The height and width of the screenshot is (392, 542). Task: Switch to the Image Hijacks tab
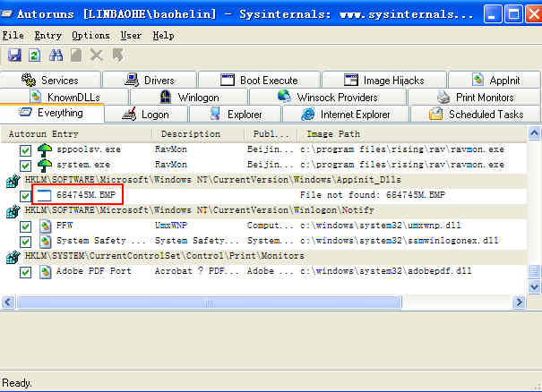point(384,80)
